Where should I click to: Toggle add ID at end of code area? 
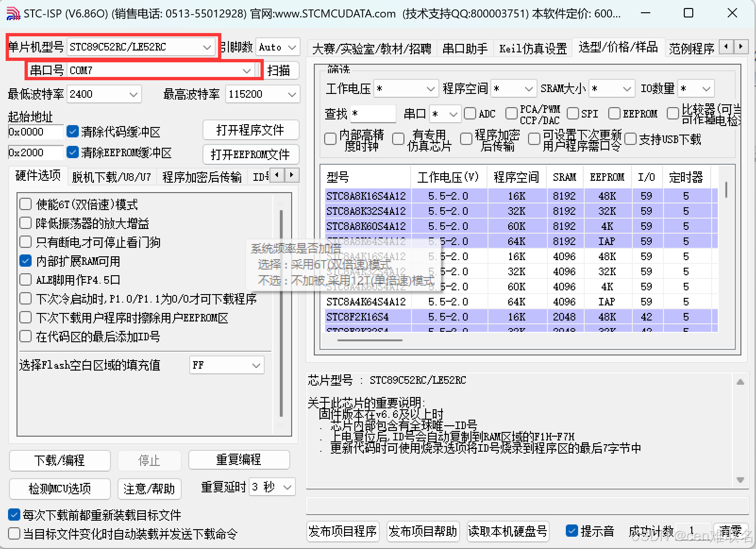[25, 336]
